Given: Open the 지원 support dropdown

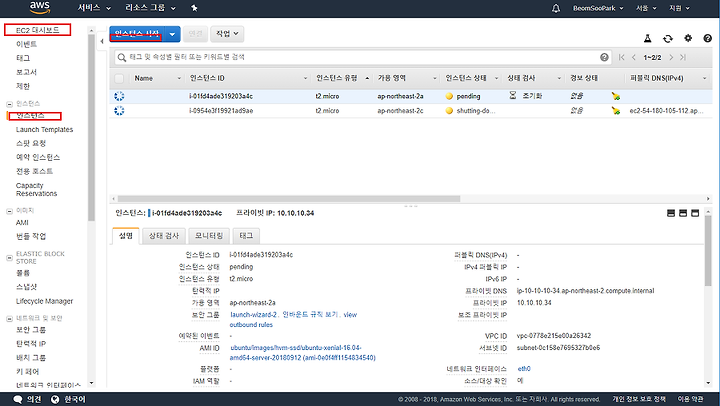Looking at the screenshot, I should click(x=680, y=8).
